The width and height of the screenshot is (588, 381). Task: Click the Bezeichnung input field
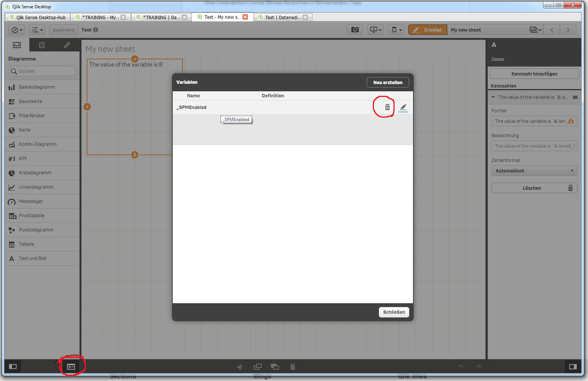534,146
